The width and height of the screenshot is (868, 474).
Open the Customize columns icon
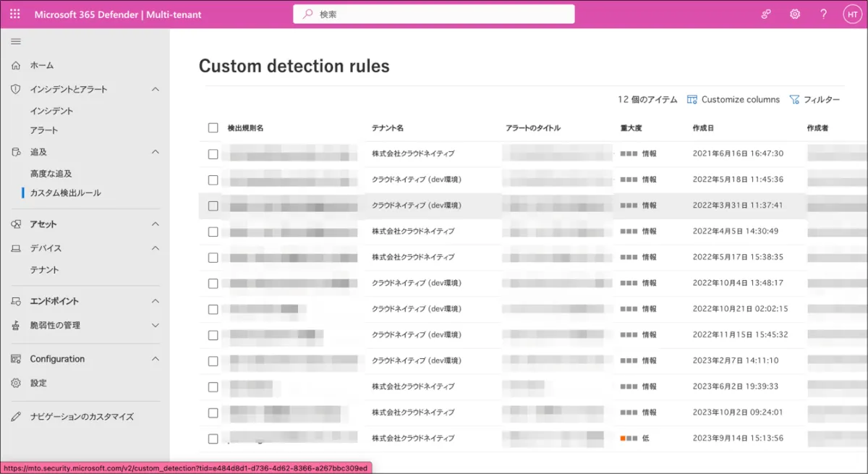(692, 100)
